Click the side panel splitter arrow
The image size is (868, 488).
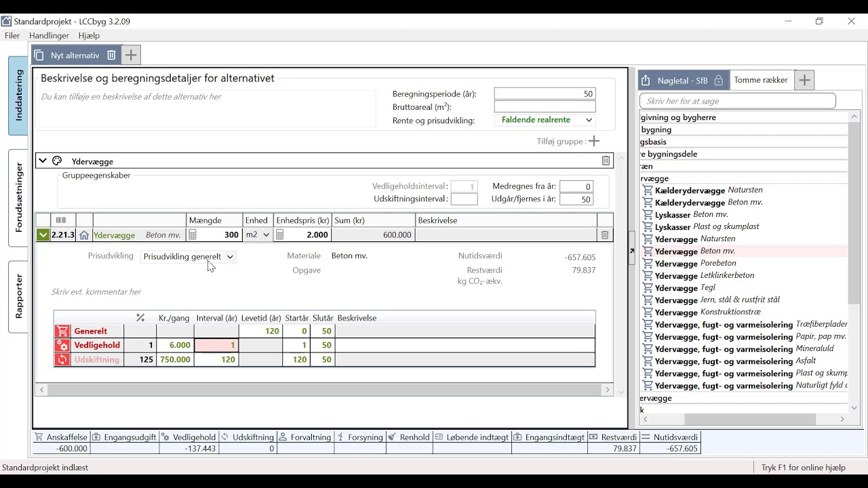[x=631, y=251]
